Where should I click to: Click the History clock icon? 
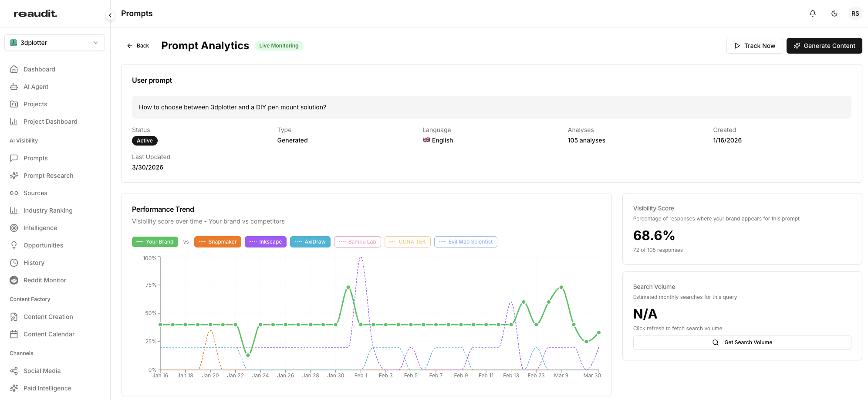pos(14,263)
